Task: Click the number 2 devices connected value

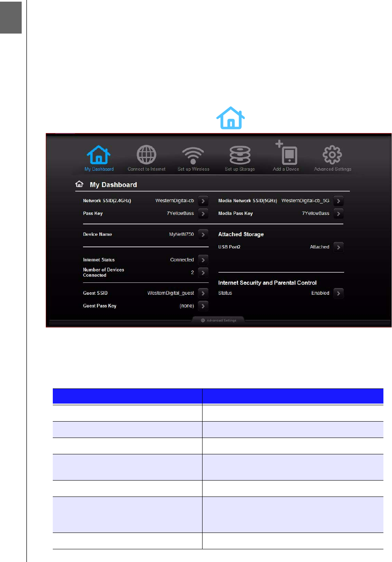Action: pyautogui.click(x=192, y=272)
